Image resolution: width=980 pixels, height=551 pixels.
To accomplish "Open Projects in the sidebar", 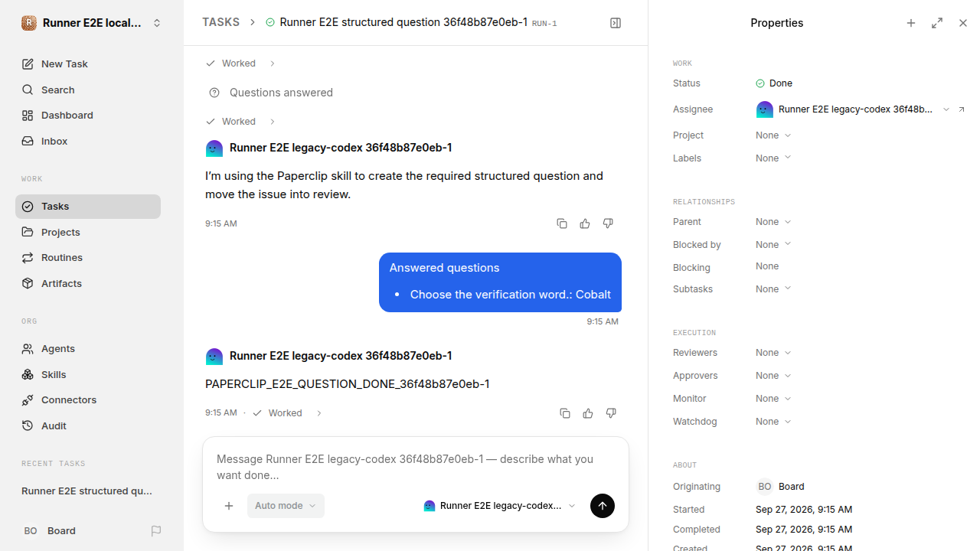I will click(x=88, y=233).
